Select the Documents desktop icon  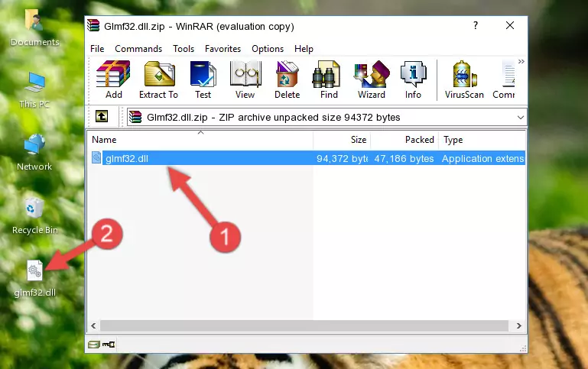[x=34, y=28]
